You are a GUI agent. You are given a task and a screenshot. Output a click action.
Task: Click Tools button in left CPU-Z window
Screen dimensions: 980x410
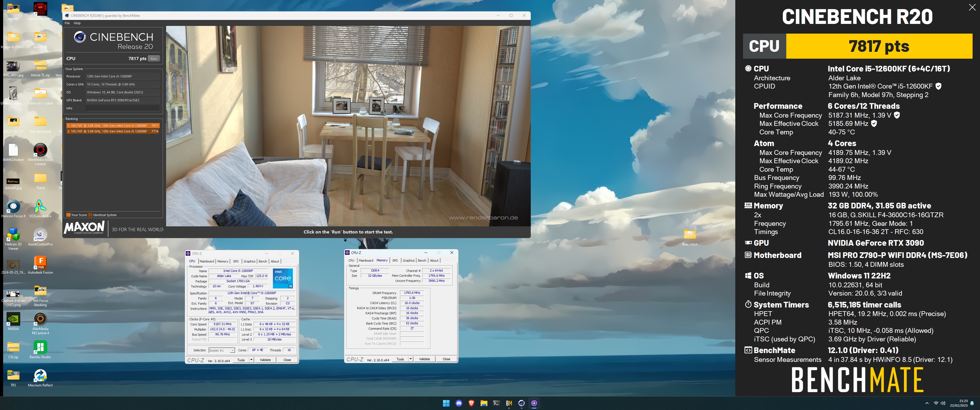[x=241, y=360]
